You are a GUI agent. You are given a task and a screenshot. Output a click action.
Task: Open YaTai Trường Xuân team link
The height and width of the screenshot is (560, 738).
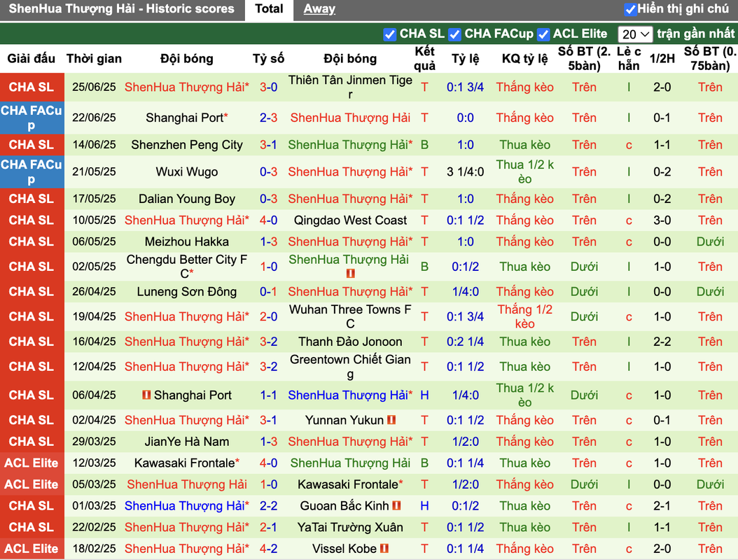tap(350, 527)
